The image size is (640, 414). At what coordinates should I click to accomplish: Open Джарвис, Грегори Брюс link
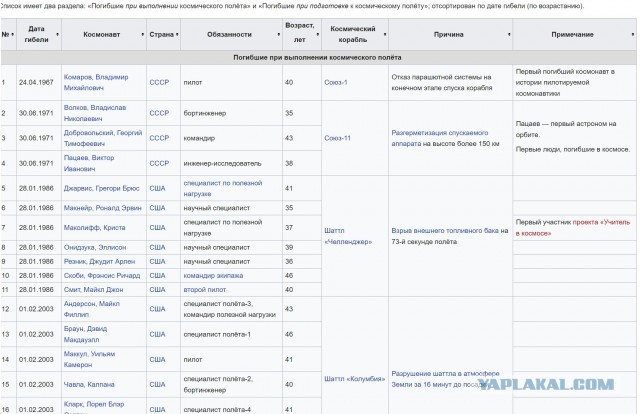(102, 188)
